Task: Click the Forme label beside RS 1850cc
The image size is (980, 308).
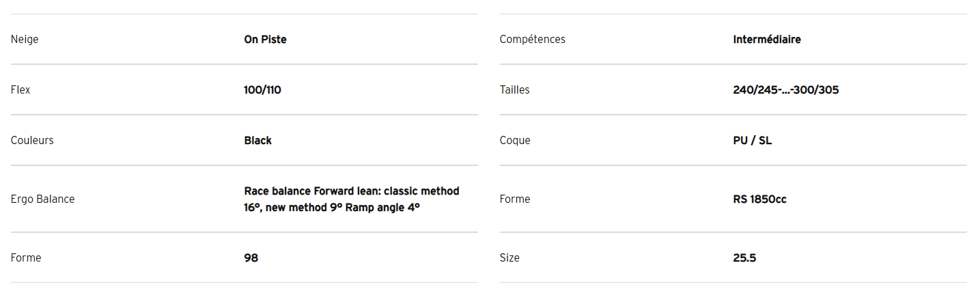Action: pos(515,199)
